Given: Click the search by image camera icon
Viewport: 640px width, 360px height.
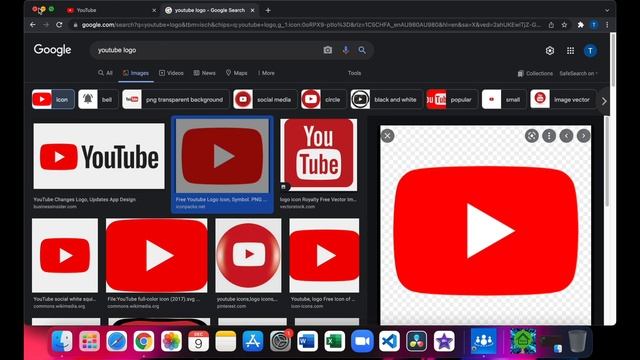Looking at the screenshot, I should (x=328, y=50).
